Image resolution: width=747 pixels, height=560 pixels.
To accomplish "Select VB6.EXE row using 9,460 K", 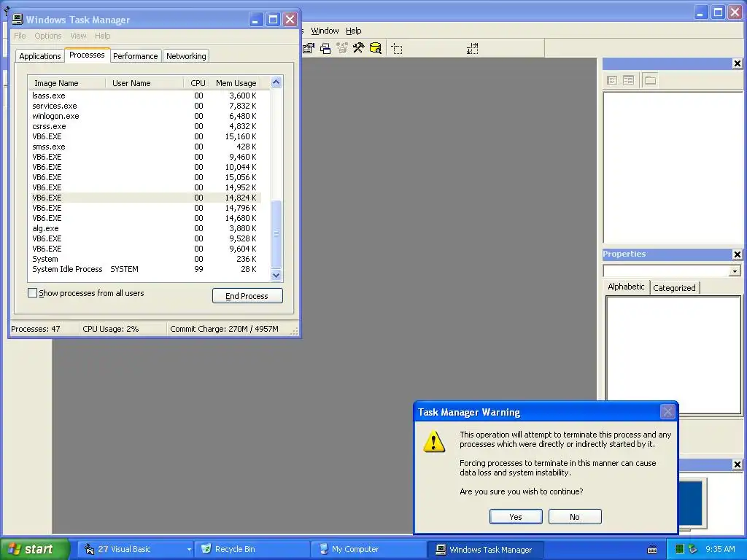I will click(145, 157).
